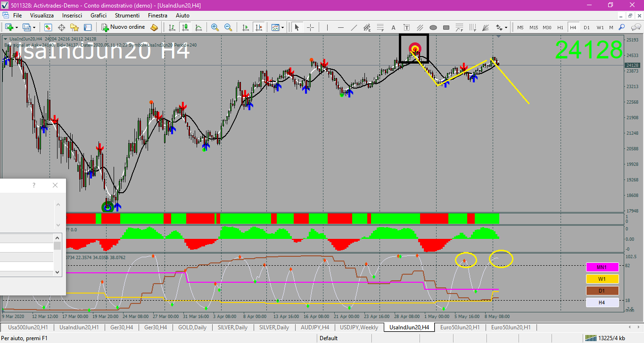Switch to line chart display
Screen dimensions: 644x343
click(199, 27)
